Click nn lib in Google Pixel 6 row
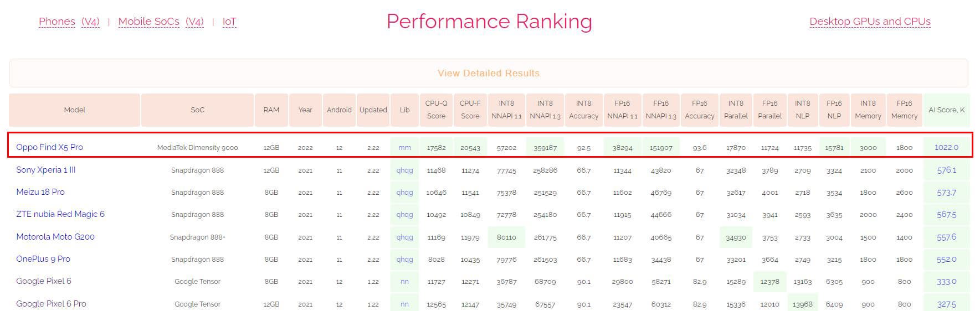Screen dimensions: 980x311 (405, 282)
